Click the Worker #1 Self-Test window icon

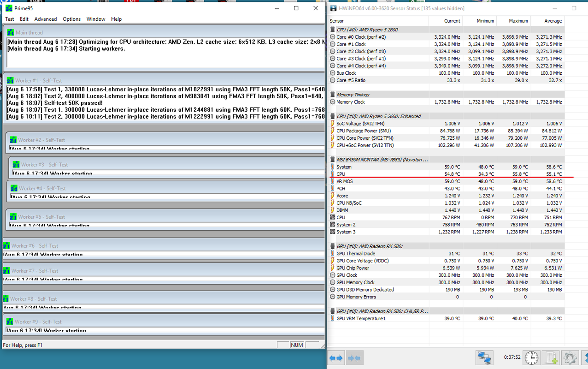[10, 80]
